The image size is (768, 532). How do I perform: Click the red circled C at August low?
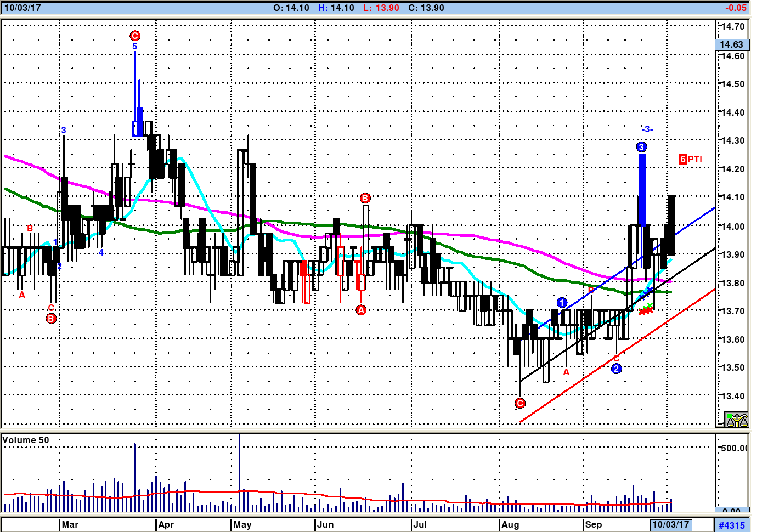520,403
